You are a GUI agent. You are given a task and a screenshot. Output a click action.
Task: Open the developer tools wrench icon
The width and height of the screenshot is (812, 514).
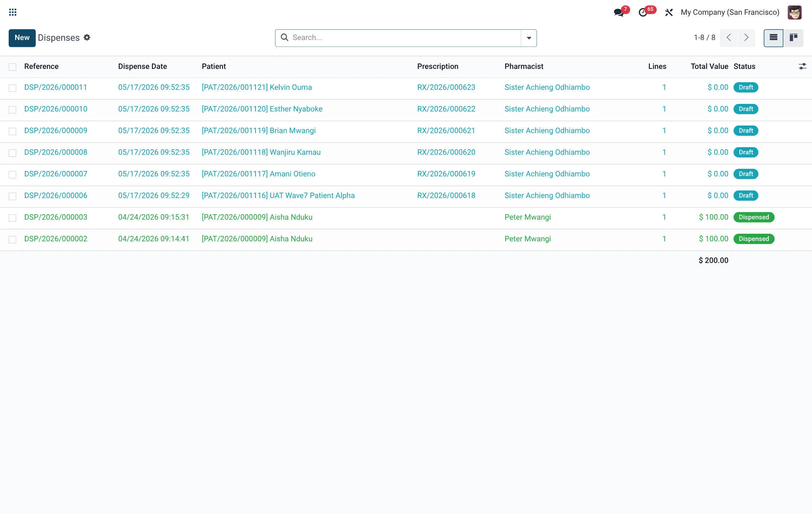pyautogui.click(x=669, y=12)
